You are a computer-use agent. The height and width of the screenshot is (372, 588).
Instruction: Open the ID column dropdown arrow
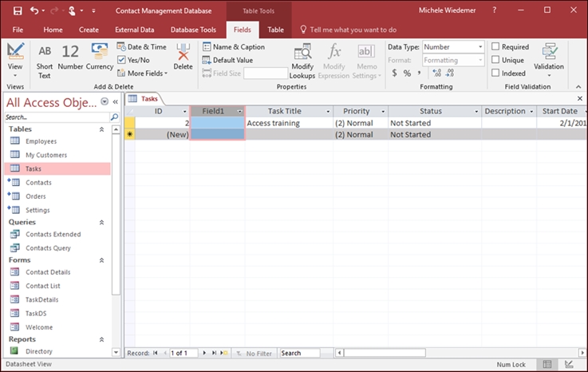pyautogui.click(x=184, y=112)
